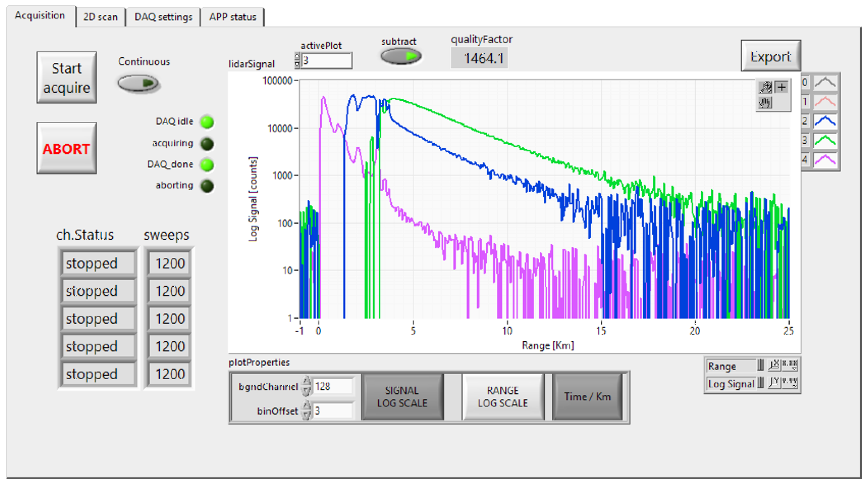Viewport: 868px width, 484px height.
Task: Toggle the Continuous acquisition switch
Action: (x=138, y=83)
